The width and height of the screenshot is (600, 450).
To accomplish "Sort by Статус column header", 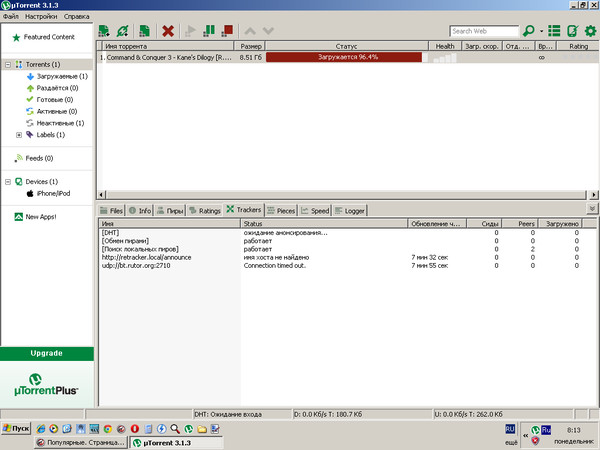I will [347, 46].
